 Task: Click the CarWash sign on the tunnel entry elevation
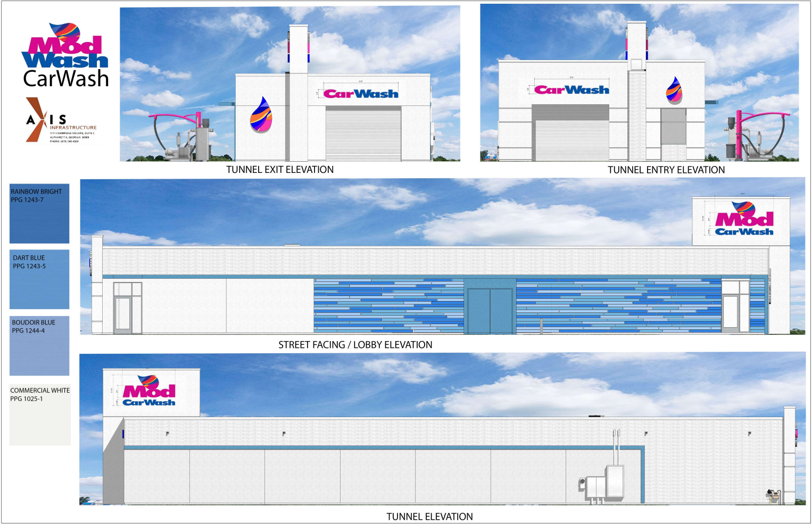coord(571,90)
